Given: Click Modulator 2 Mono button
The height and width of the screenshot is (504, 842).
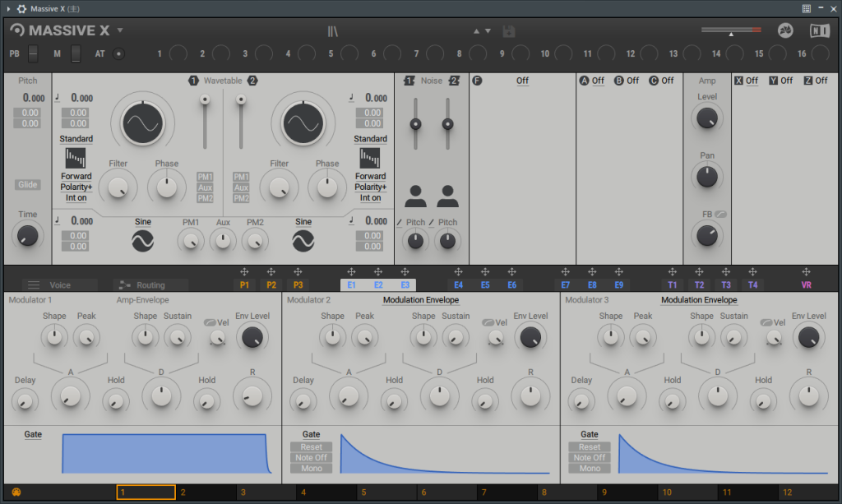Looking at the screenshot, I should 312,468.
